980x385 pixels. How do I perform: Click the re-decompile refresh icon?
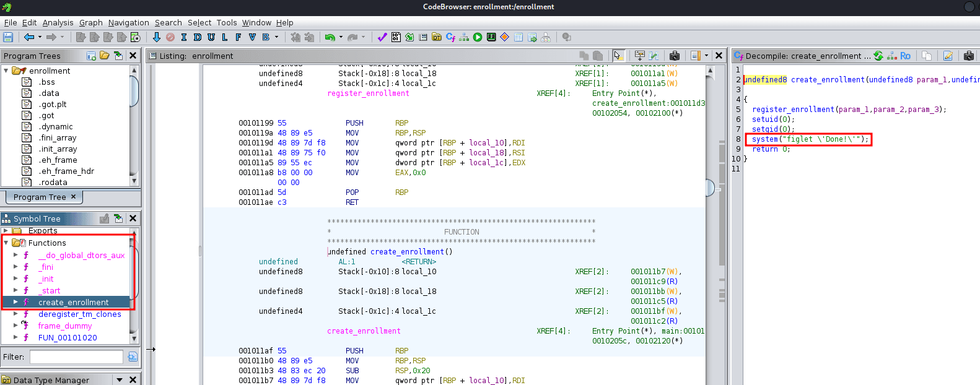[878, 56]
